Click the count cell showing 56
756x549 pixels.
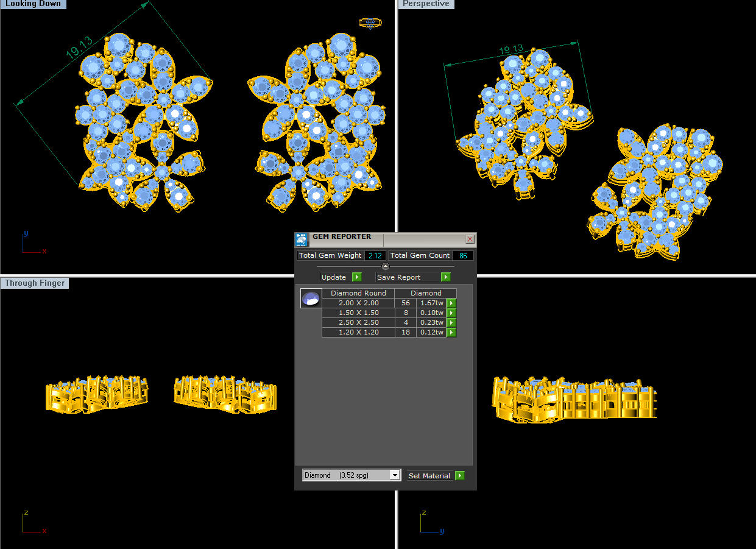coord(406,303)
